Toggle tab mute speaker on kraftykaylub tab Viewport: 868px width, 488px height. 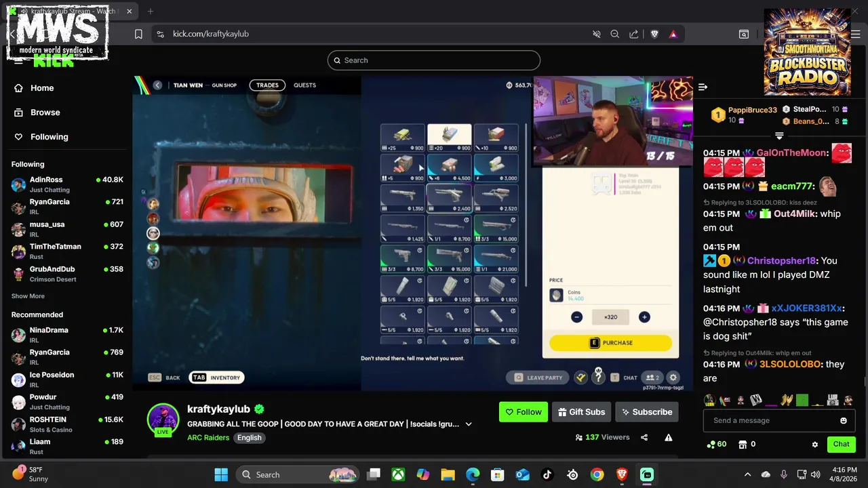[x=24, y=12]
